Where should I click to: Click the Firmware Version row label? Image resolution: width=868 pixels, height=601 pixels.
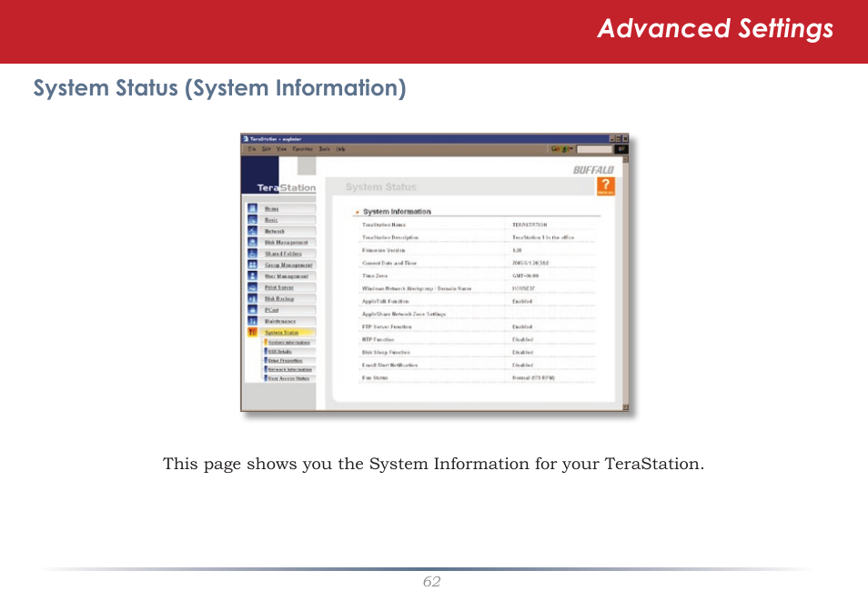(384, 250)
